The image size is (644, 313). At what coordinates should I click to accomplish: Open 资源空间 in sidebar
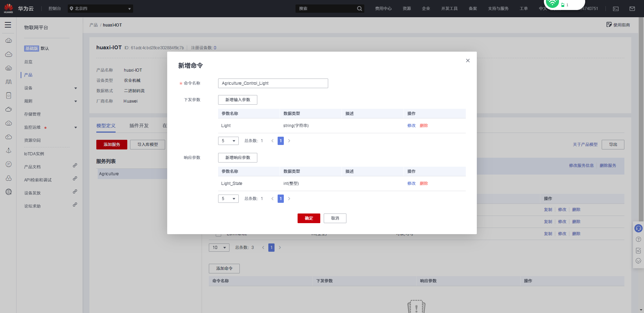[32, 140]
